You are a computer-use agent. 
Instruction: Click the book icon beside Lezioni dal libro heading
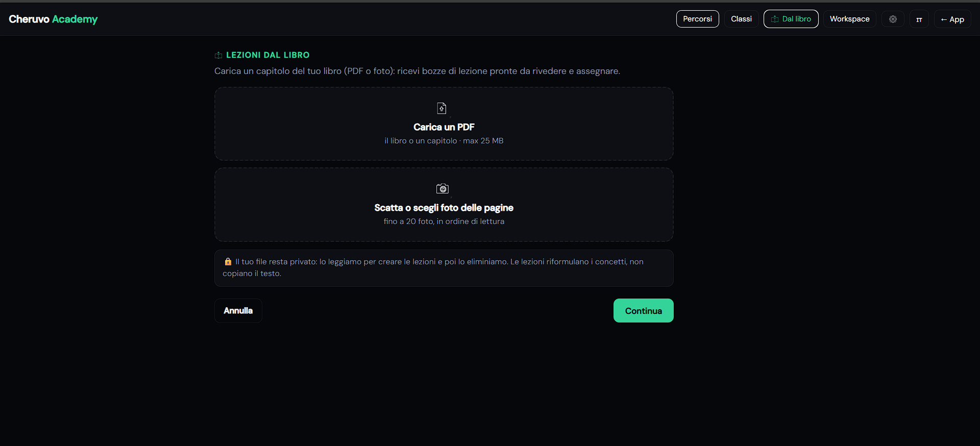point(218,55)
